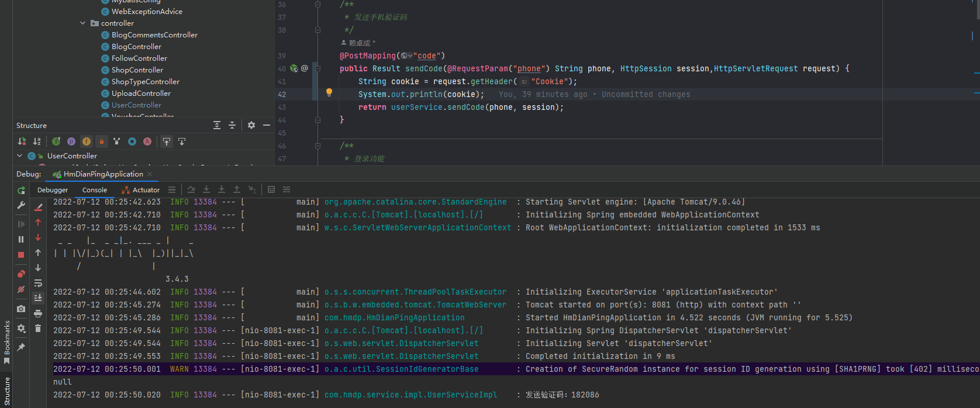Toggle show properties in Structure
Screen dimensions: 980x408
[71, 141]
